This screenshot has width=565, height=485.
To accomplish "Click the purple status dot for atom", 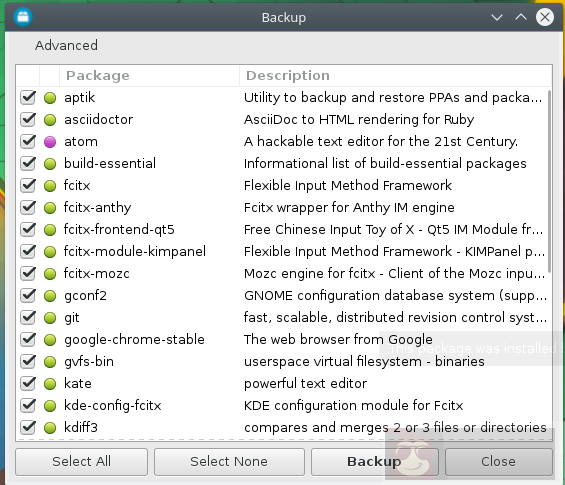I will point(50,142).
